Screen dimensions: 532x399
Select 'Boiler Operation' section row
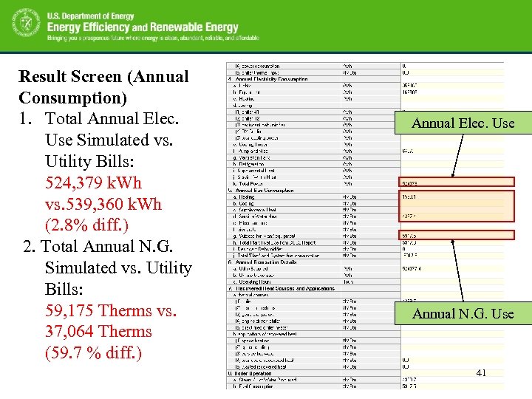(365, 373)
